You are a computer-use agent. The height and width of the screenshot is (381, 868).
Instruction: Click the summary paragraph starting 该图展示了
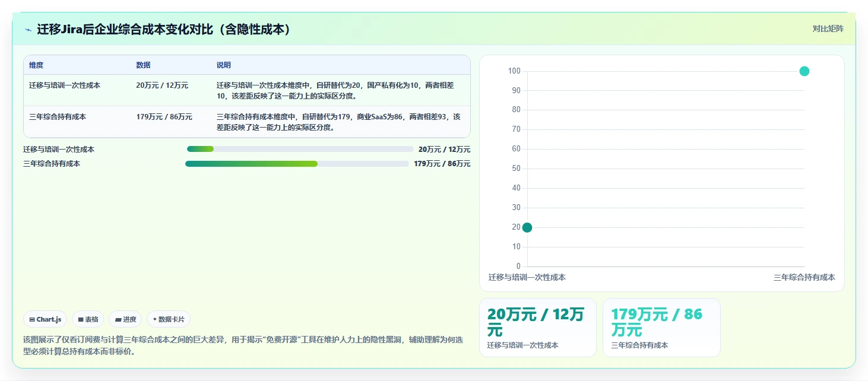tap(243, 345)
